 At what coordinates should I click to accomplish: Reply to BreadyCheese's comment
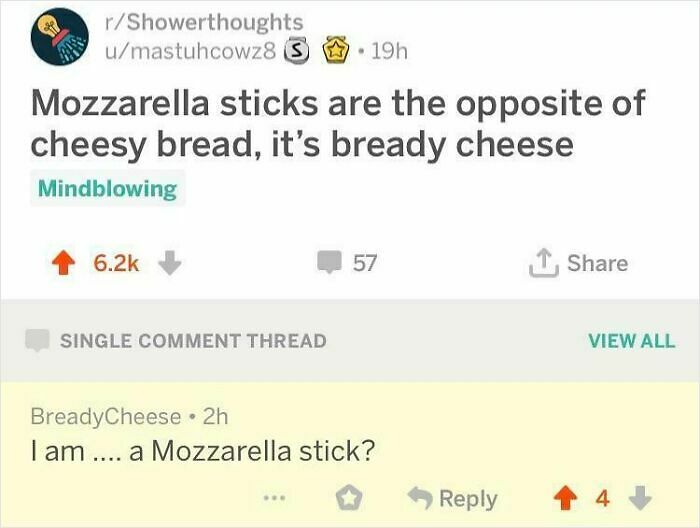(x=452, y=498)
